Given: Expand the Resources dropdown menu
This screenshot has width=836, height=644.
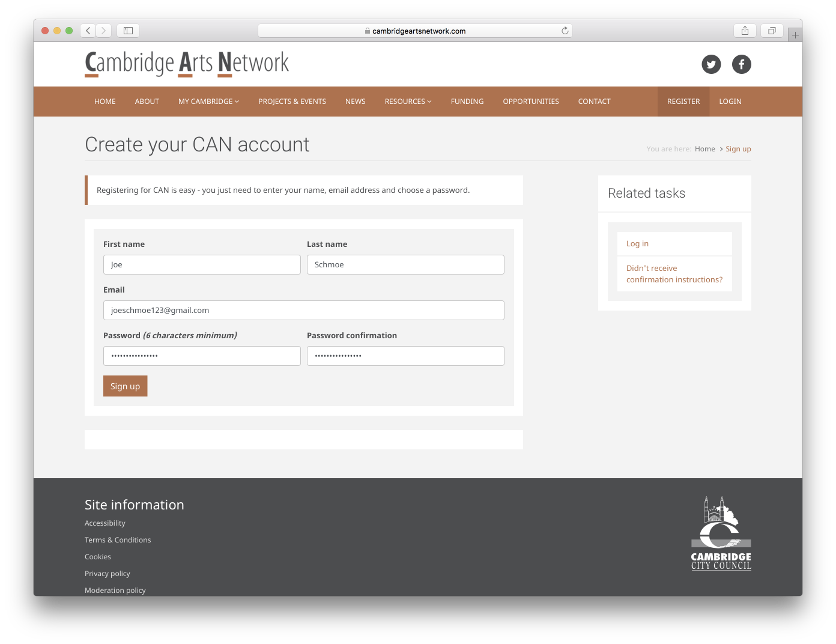Looking at the screenshot, I should pyautogui.click(x=408, y=102).
